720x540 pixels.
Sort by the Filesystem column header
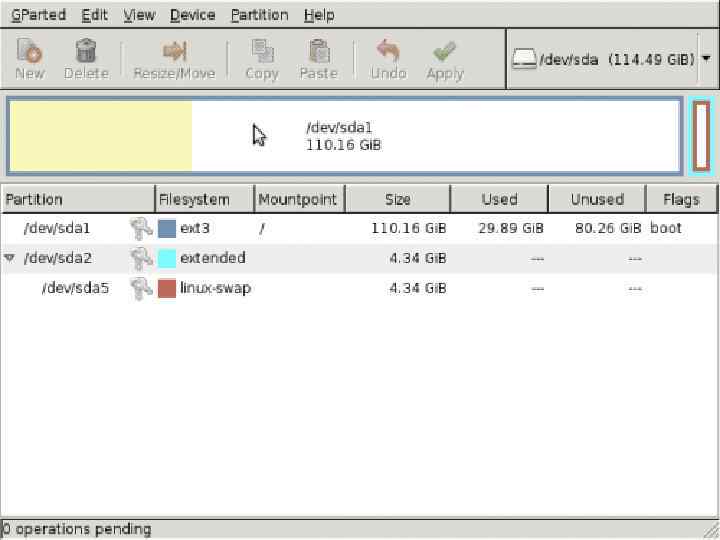click(205, 199)
